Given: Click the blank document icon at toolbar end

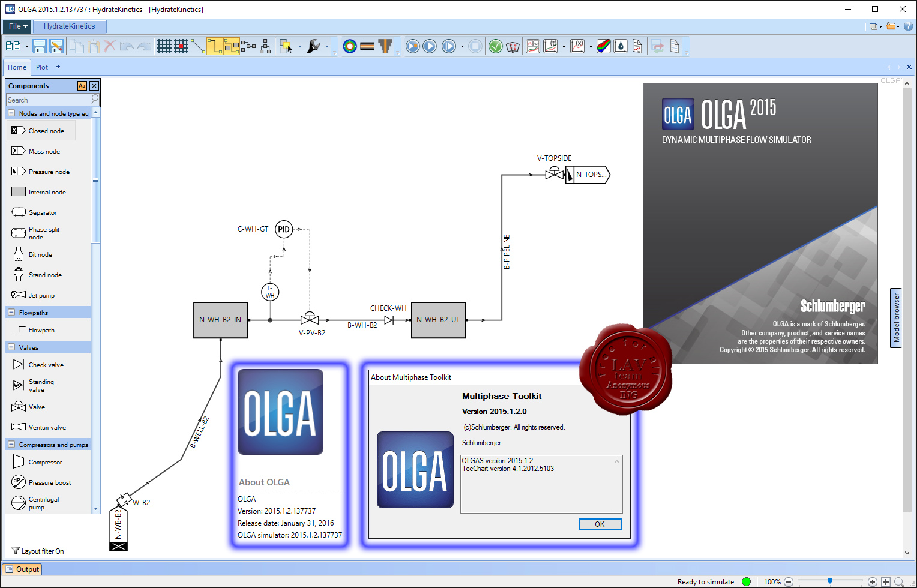Looking at the screenshot, I should tap(675, 46).
